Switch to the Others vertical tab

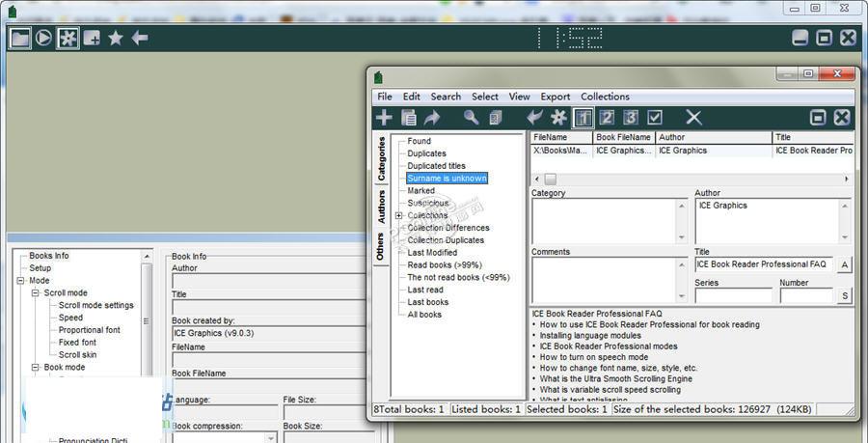click(x=381, y=246)
